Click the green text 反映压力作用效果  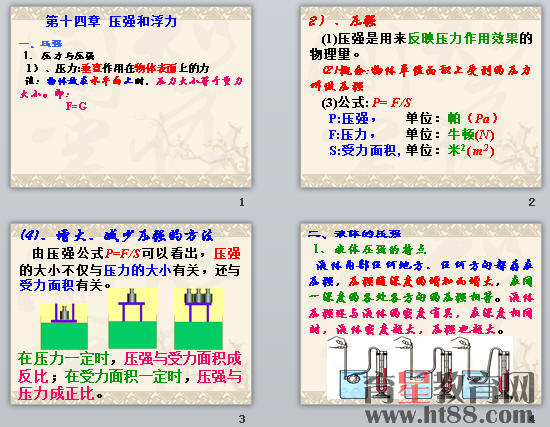[463, 38]
